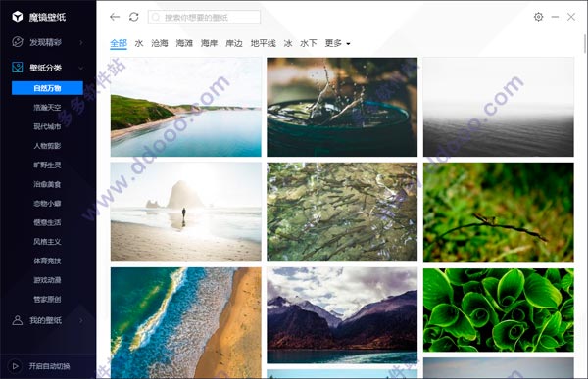Open the aerial shoreline waves wallpaper
Screen dimensions: 588x379
click(x=185, y=323)
